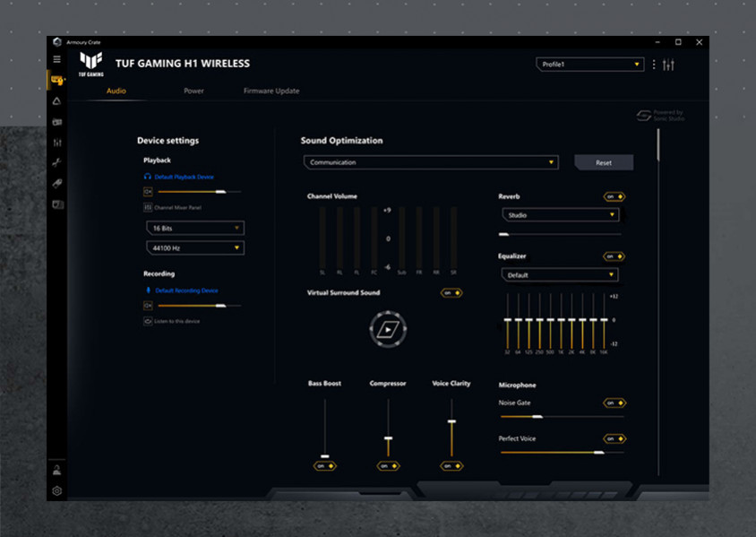Switch to the Audio tab

(x=116, y=91)
